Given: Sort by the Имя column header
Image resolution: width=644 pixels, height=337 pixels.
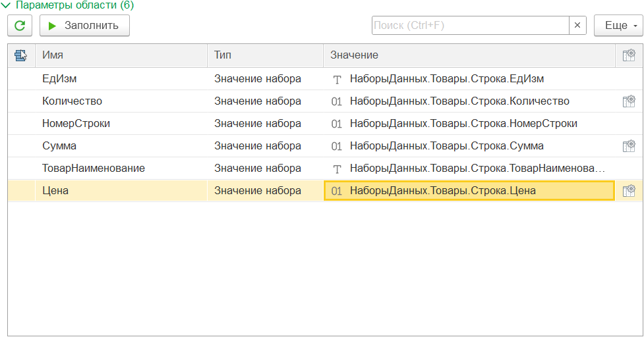Looking at the screenshot, I should tap(121, 55).
